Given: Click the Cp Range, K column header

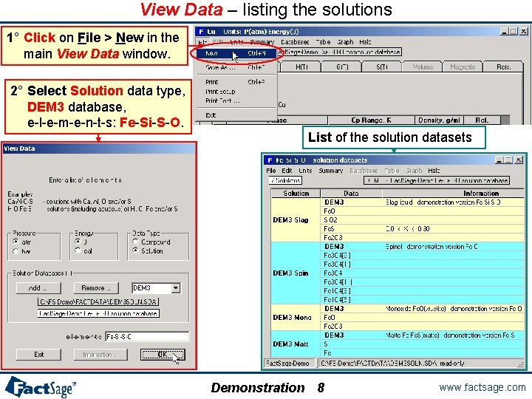Looking at the screenshot, I should pyautogui.click(x=371, y=120).
